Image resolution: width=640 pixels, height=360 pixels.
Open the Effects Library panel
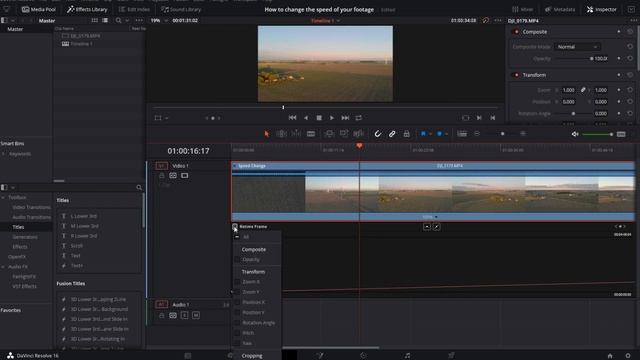[x=87, y=9]
